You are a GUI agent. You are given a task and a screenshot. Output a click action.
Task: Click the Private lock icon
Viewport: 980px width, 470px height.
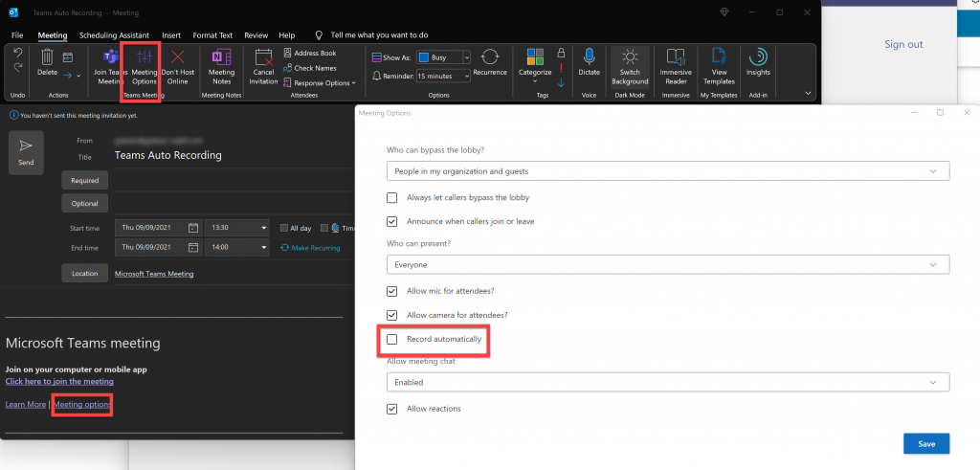561,53
